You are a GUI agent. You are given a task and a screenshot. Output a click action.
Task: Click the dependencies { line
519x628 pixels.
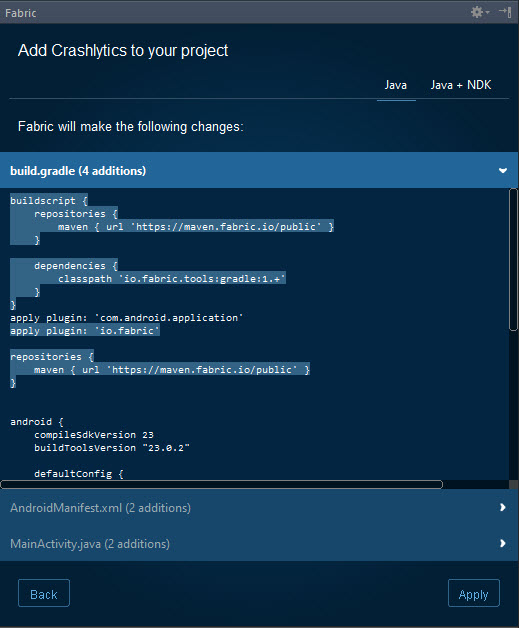click(76, 266)
